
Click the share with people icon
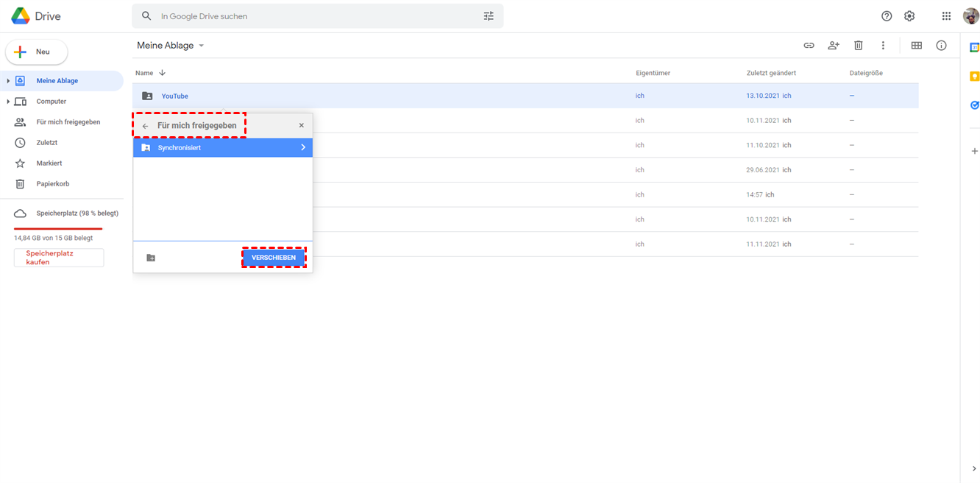click(x=833, y=46)
